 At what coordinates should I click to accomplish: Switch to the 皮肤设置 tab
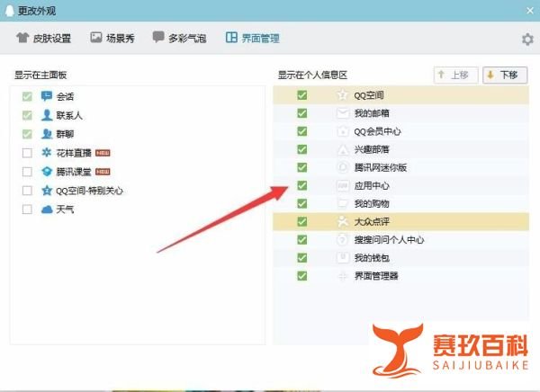click(43, 38)
